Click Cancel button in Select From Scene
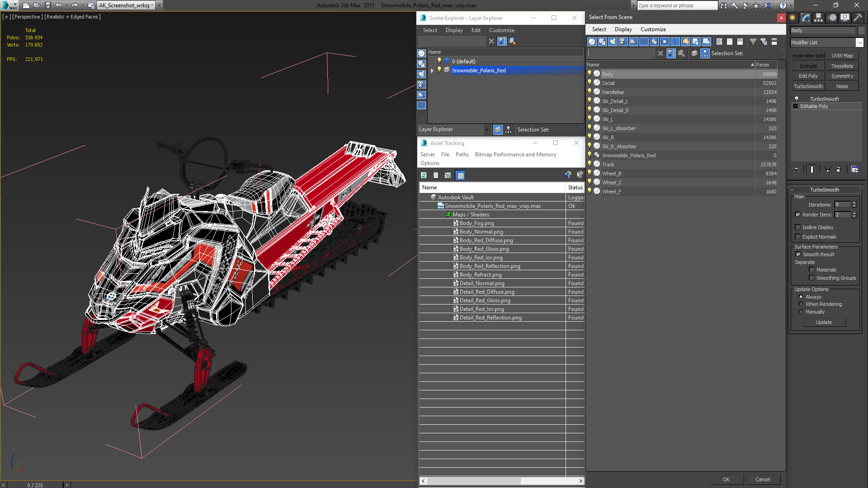The image size is (868, 488). [x=763, y=479]
